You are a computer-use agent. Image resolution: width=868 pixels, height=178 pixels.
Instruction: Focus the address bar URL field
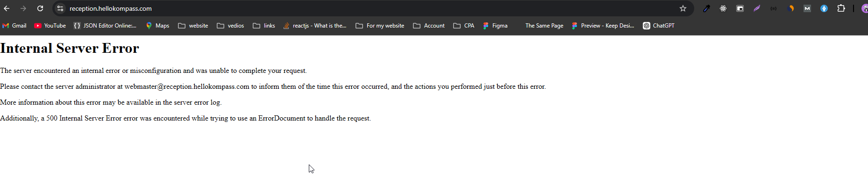(369, 8)
